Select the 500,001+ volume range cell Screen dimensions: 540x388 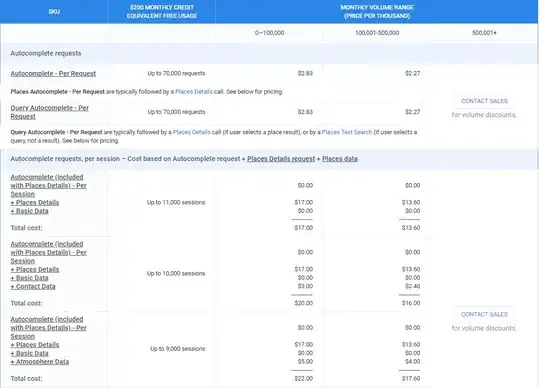pyautogui.click(x=484, y=33)
